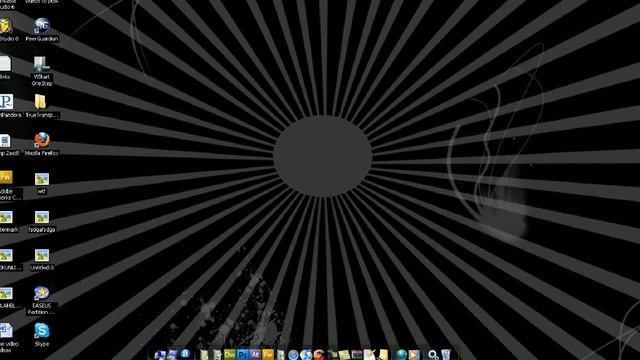
Task: Open the media player dock icon
Action: tap(414, 355)
